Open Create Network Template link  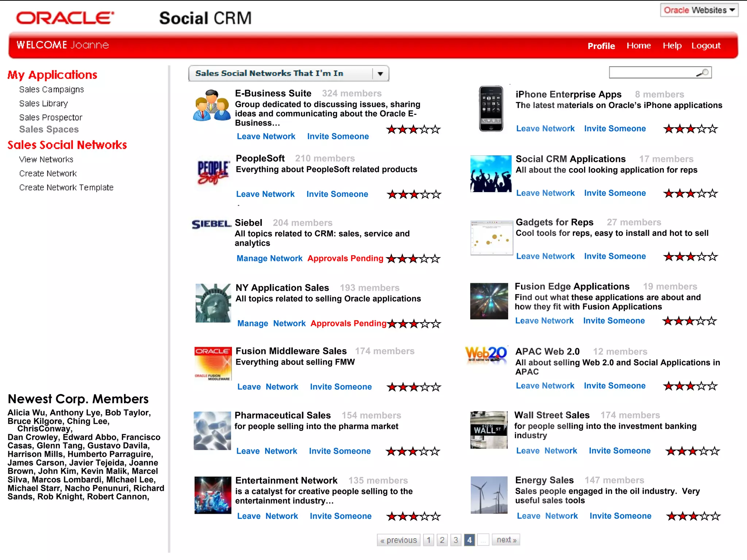(x=66, y=187)
